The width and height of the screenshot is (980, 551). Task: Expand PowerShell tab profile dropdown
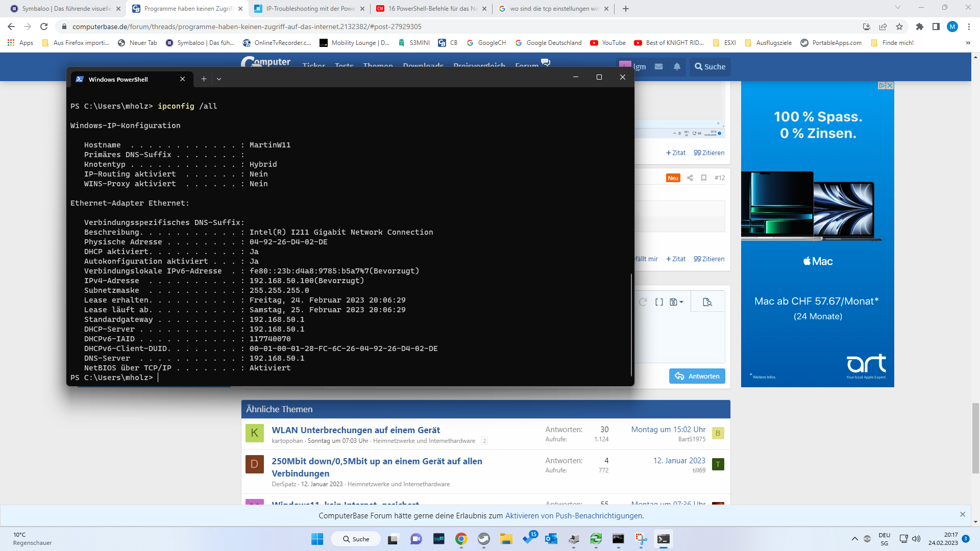tap(219, 79)
